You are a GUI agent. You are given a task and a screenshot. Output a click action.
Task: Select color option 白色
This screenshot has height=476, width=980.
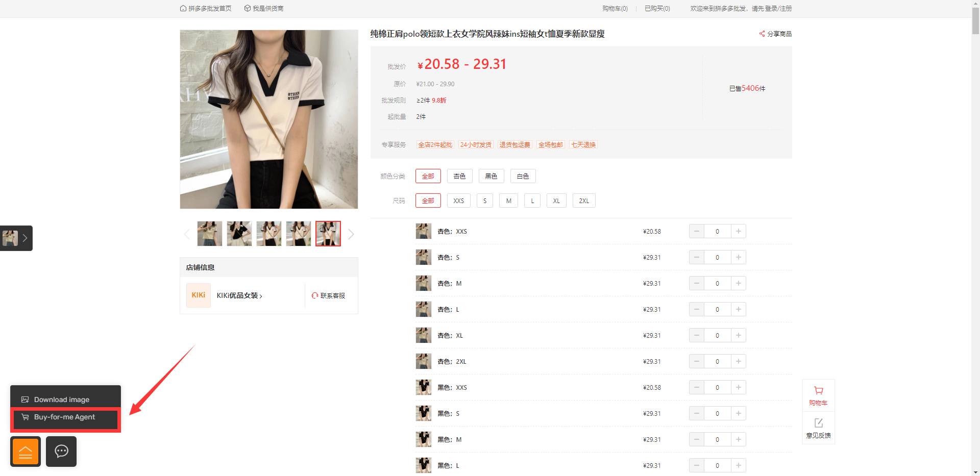pyautogui.click(x=523, y=176)
